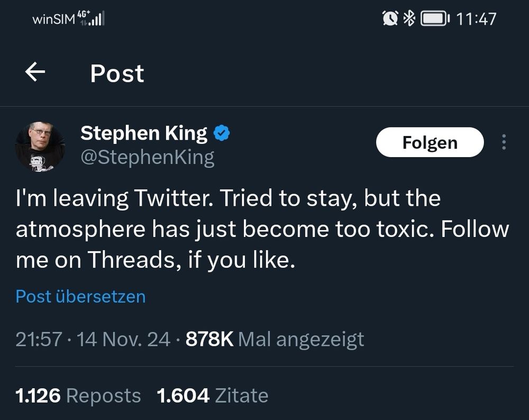
Task: Open the @StephenKing handle link
Action: click(147, 156)
